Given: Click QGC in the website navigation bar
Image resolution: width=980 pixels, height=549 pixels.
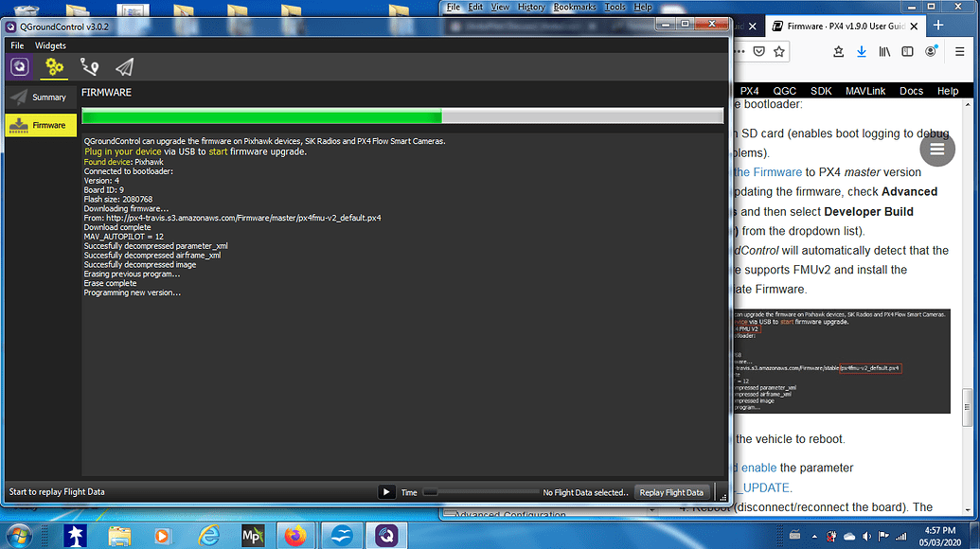Looking at the screenshot, I should (784, 91).
